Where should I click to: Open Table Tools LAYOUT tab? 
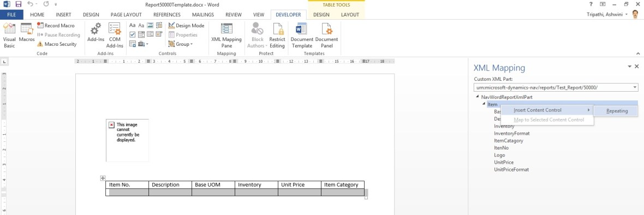click(x=350, y=15)
